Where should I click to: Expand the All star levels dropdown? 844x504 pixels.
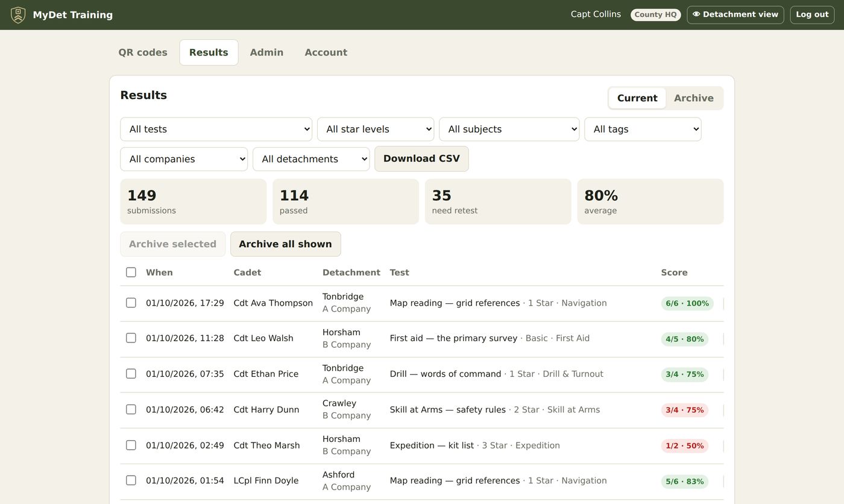pos(376,129)
